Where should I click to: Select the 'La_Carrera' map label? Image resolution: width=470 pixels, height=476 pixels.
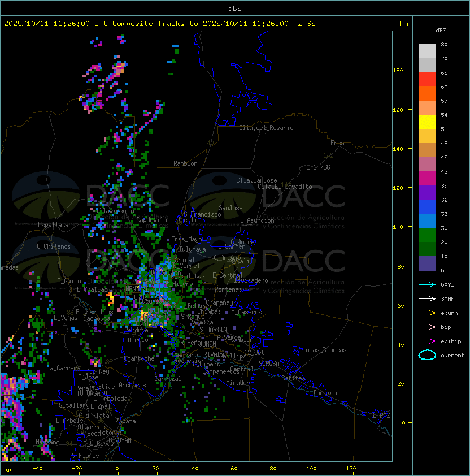click(63, 368)
